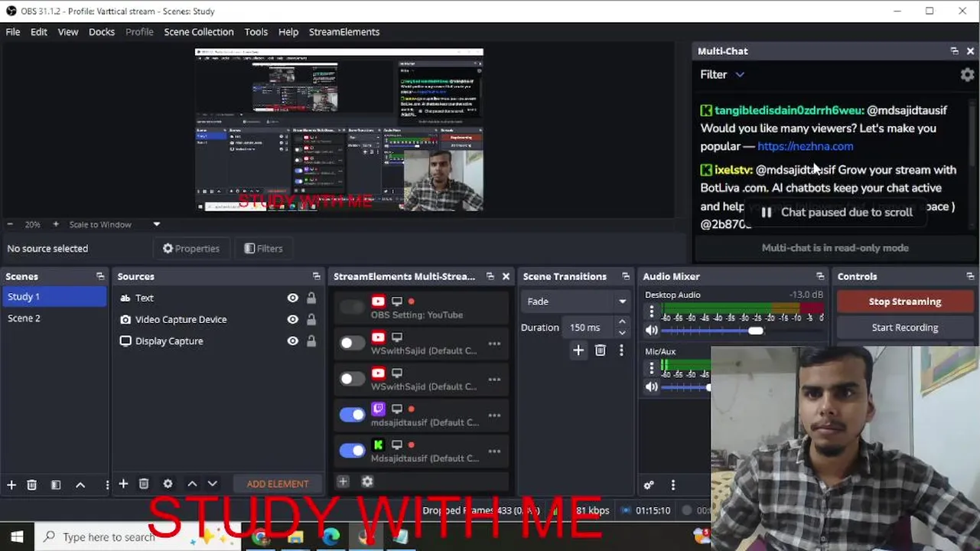
Task: Open source Properties button
Action: point(191,248)
